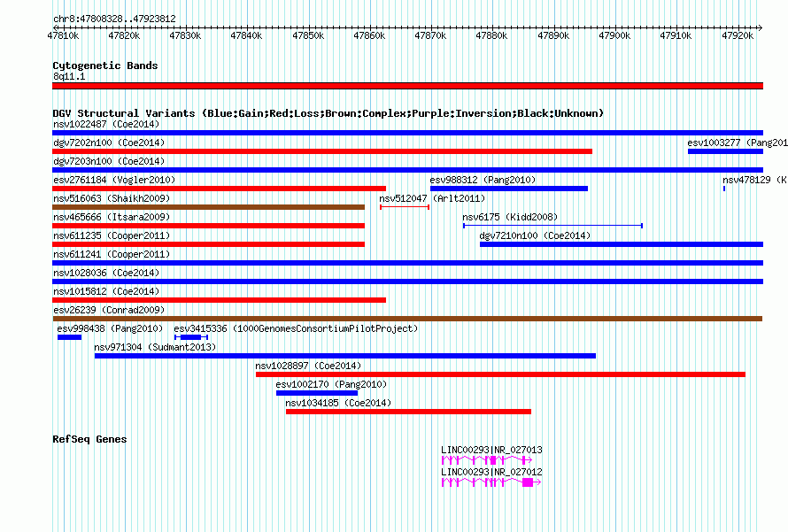The image size is (788, 532).
Task: Click the brown nsv516063 complex bar
Action: pyautogui.click(x=209, y=207)
